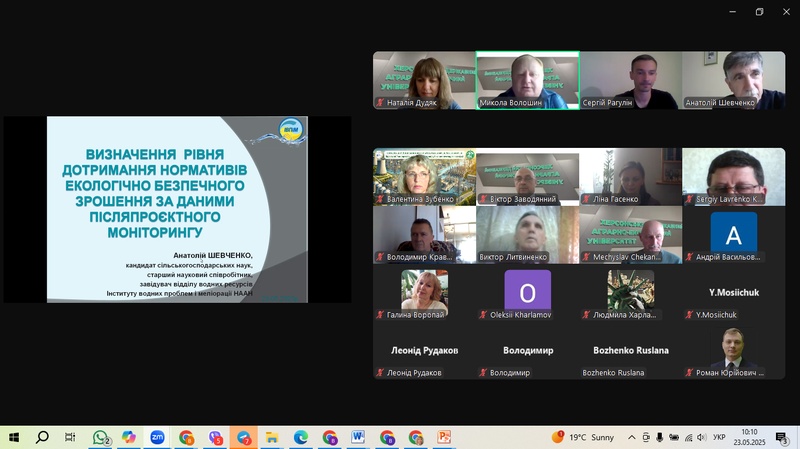Open the Zoom app in the taskbar
The image size is (800, 449).
[x=157, y=437]
